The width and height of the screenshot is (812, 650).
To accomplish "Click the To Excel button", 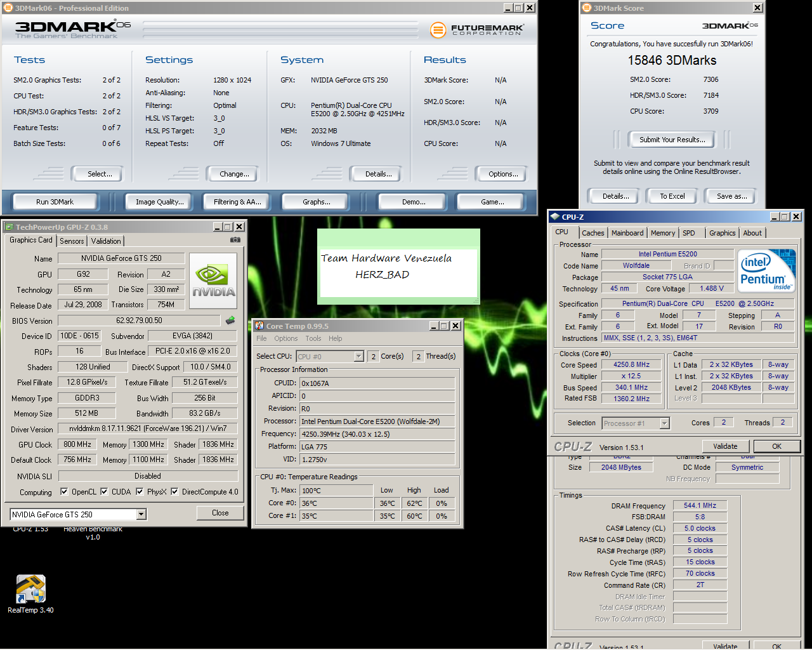I will (672, 196).
